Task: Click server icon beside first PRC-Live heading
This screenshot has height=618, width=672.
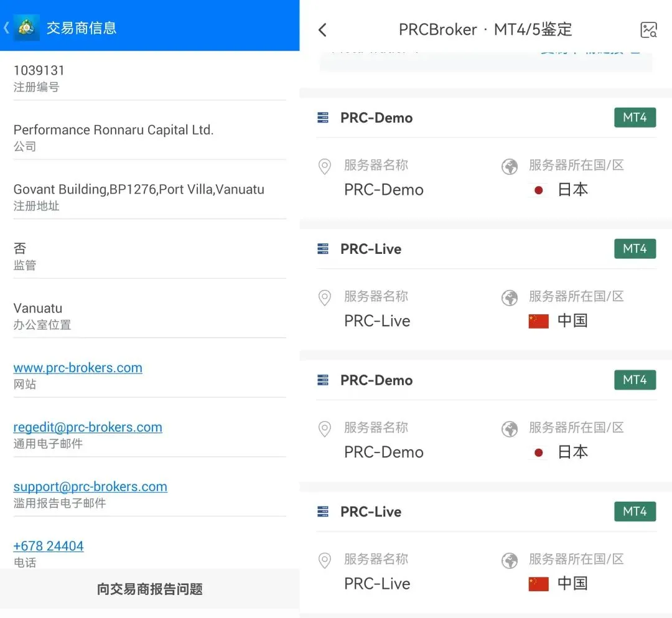Action: (323, 248)
